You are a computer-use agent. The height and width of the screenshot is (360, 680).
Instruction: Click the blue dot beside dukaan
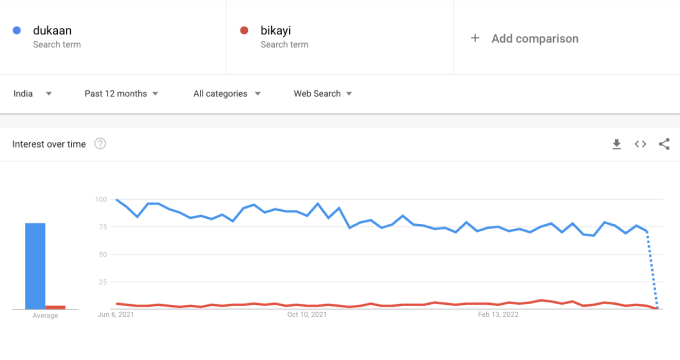click(x=17, y=30)
